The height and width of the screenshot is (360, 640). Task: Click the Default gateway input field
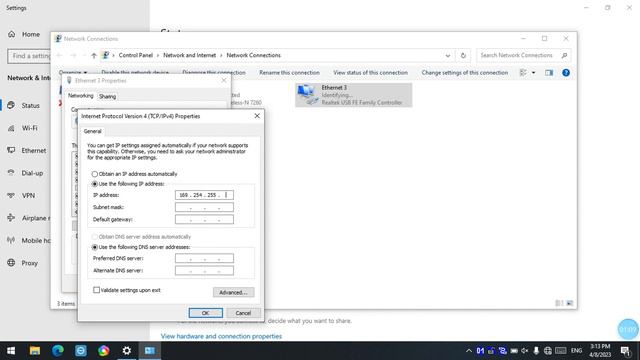point(204,220)
